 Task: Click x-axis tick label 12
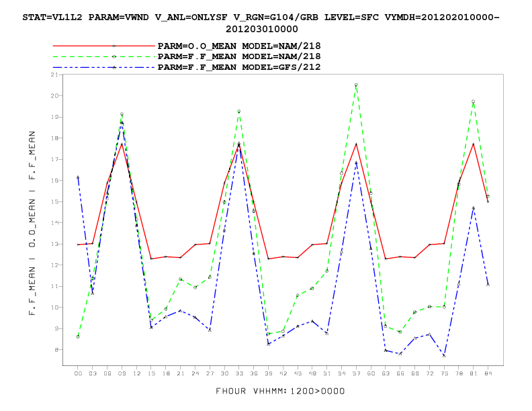pyautogui.click(x=136, y=373)
